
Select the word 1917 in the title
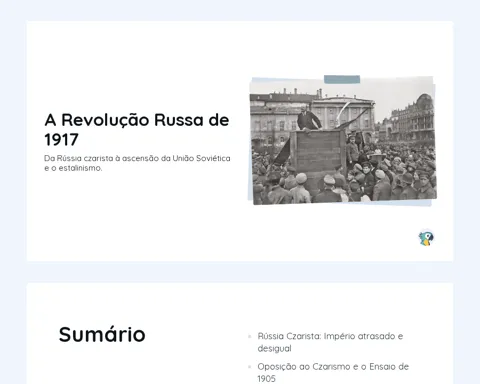point(61,140)
